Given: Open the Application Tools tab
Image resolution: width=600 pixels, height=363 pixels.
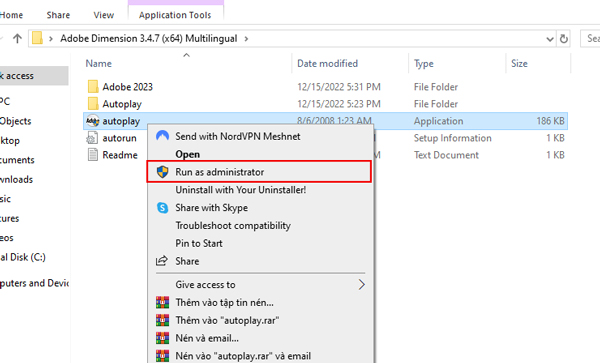Looking at the screenshot, I should click(175, 15).
